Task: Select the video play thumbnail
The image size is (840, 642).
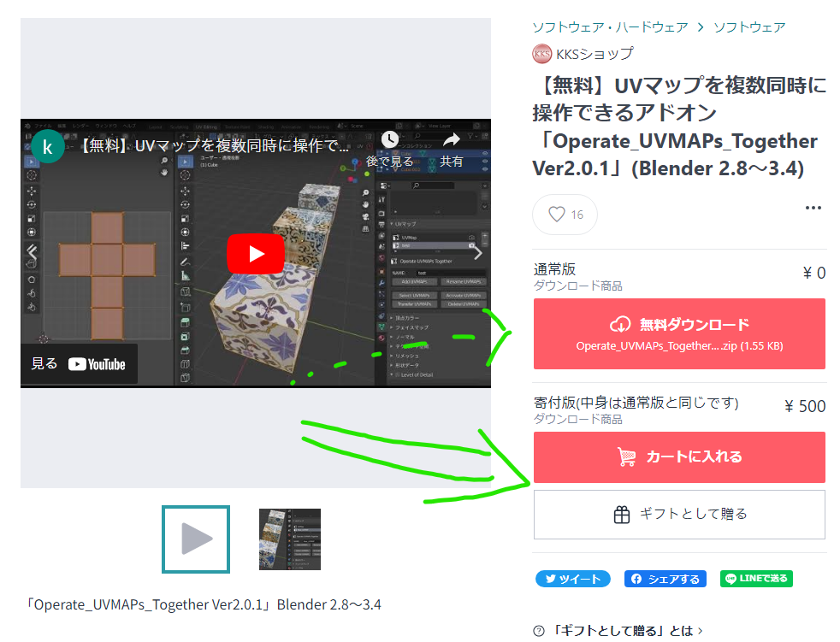Action: (196, 539)
